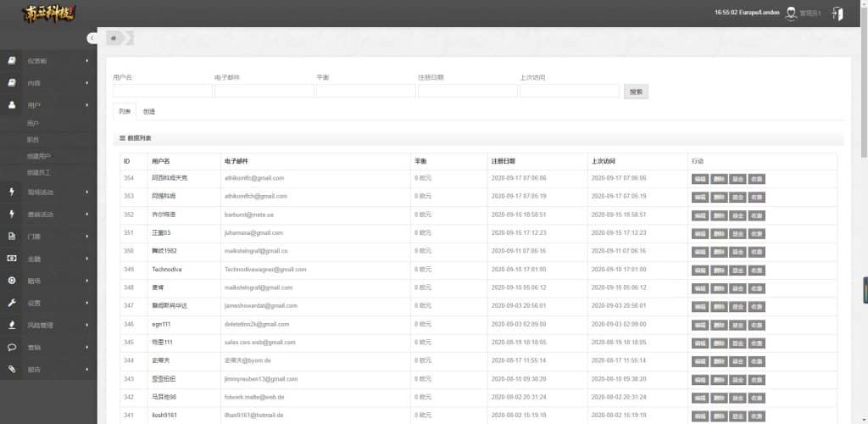Focus the 注册日期 filter input field
This screenshot has width=868, height=424.
[468, 92]
